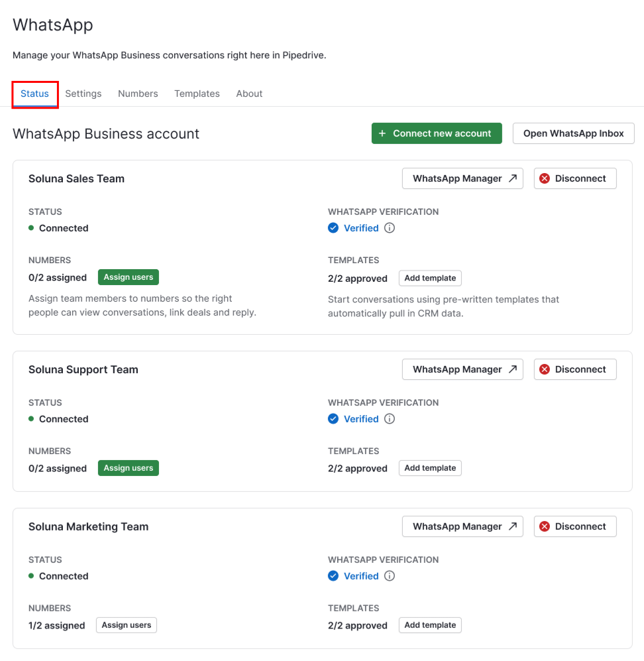Click the Verified checkmark icon for Sales Team
The height and width of the screenshot is (661, 644).
click(333, 228)
